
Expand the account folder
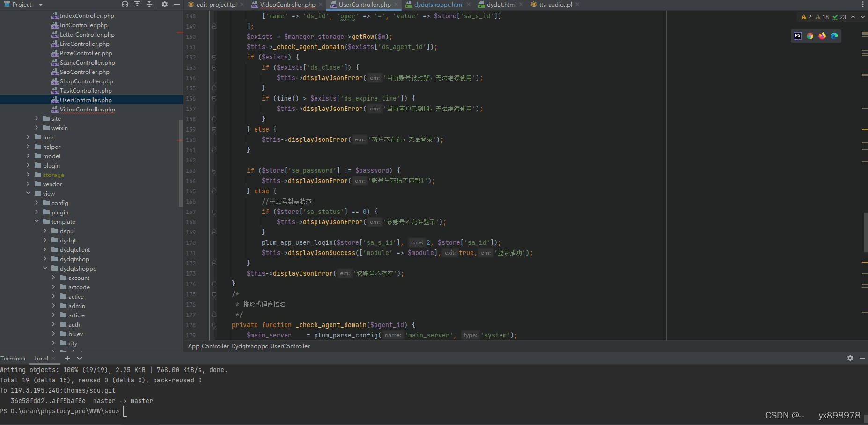point(53,278)
